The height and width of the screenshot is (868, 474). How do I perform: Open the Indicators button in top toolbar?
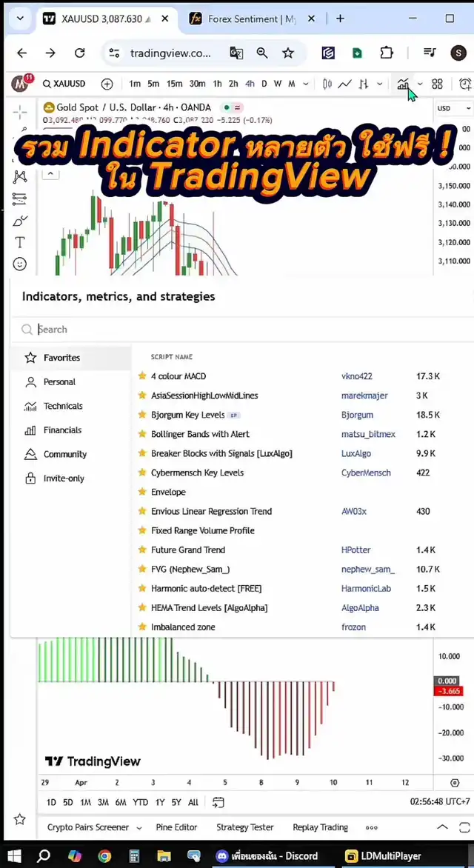click(403, 84)
